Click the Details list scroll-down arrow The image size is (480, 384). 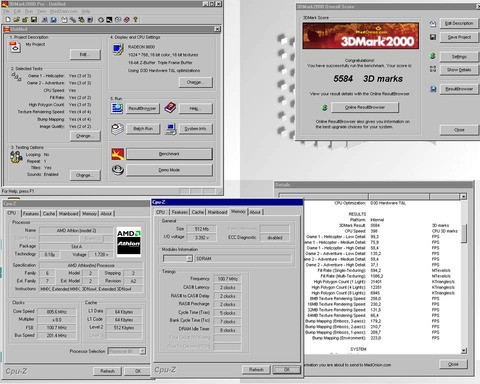pyautogui.click(x=464, y=350)
